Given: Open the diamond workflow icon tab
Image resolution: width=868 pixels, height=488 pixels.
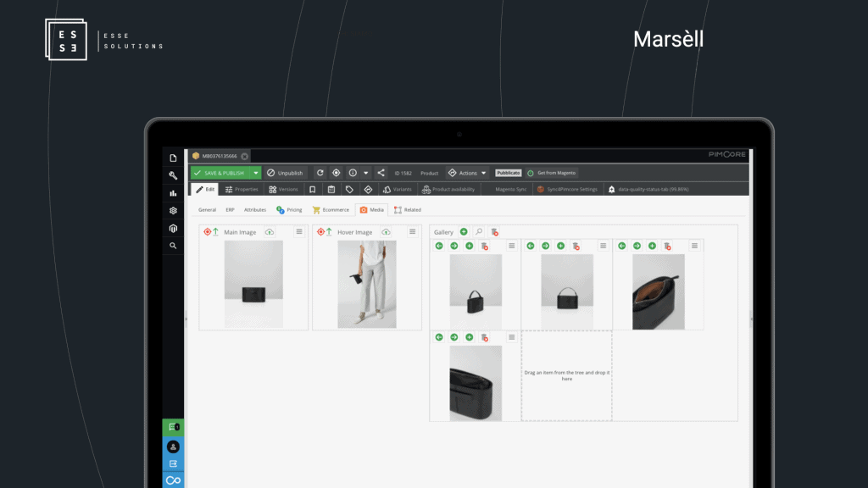Looking at the screenshot, I should 368,189.
